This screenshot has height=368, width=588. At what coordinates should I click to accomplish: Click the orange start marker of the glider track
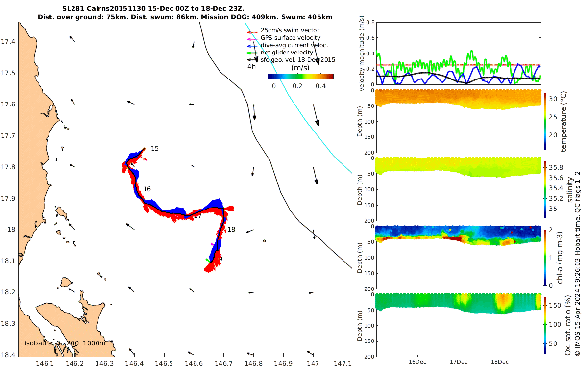pos(144,149)
